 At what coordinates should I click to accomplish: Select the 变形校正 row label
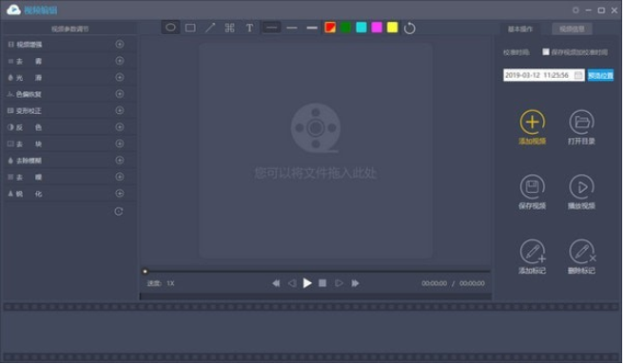(x=29, y=111)
